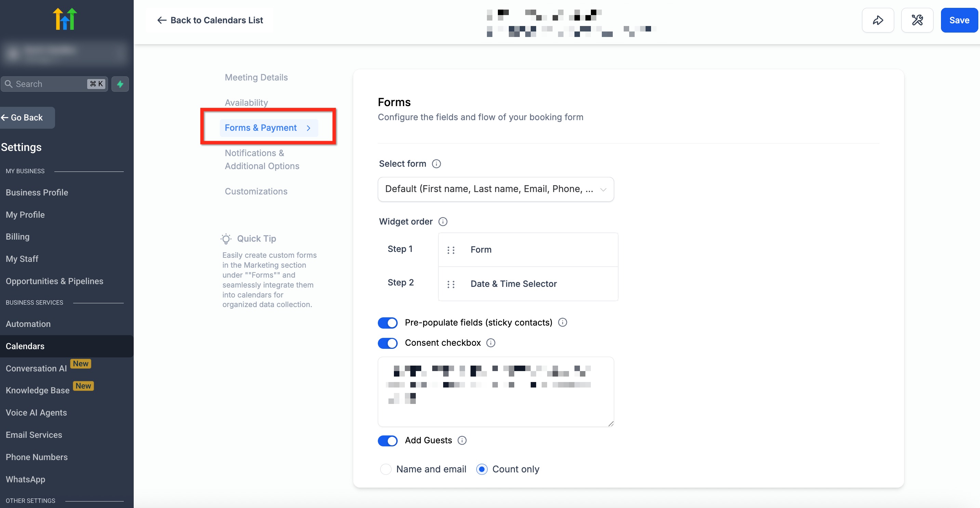Go to the Customizations section
The image size is (980, 508).
click(x=256, y=191)
